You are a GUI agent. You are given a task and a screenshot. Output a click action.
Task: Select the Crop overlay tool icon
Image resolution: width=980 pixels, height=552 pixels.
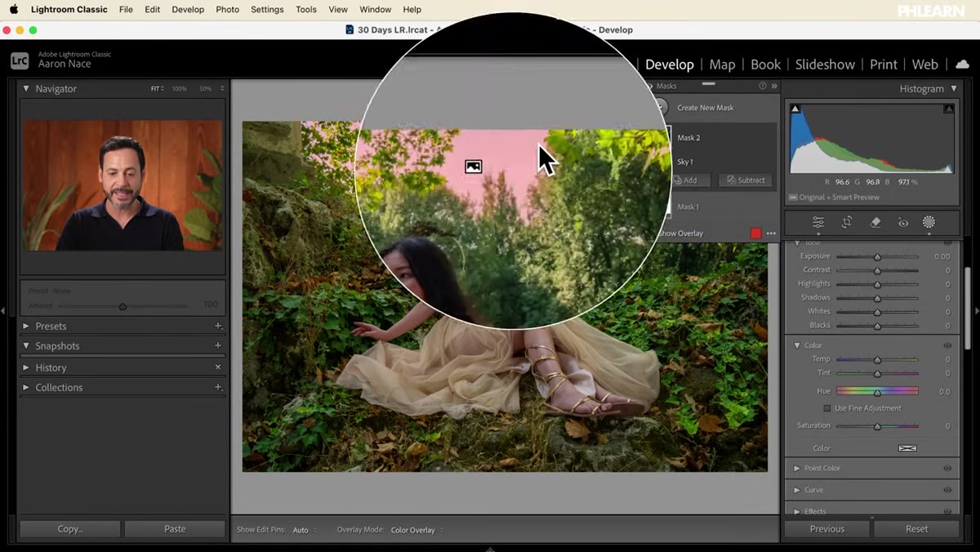pyautogui.click(x=847, y=222)
